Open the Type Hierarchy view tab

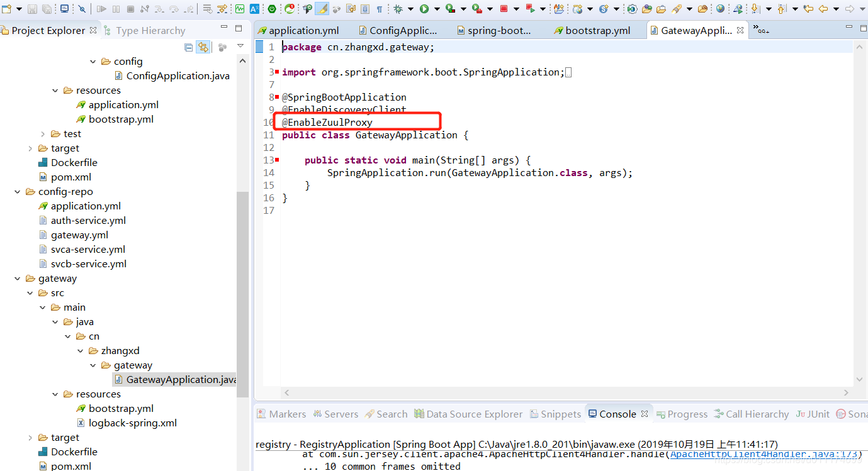pyautogui.click(x=144, y=30)
